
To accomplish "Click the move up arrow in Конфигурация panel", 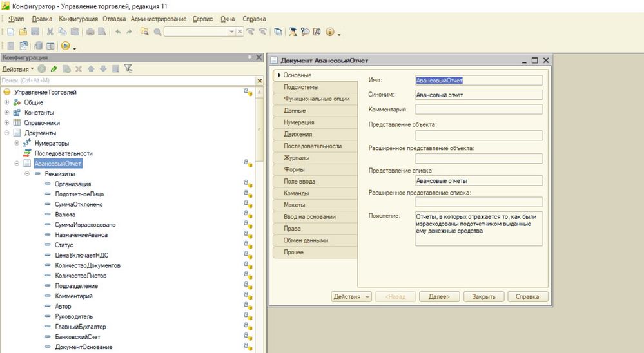I will pos(91,69).
